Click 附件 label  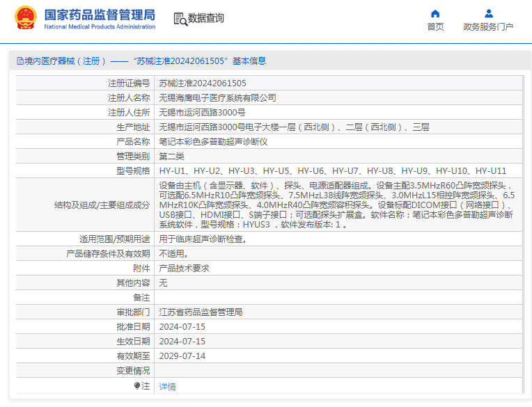141,269
